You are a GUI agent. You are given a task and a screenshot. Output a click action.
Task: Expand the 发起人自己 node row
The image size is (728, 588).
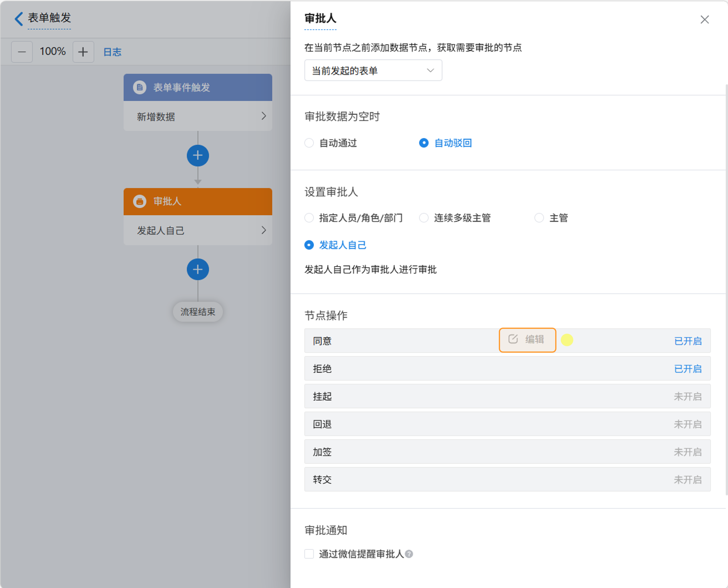(x=264, y=230)
